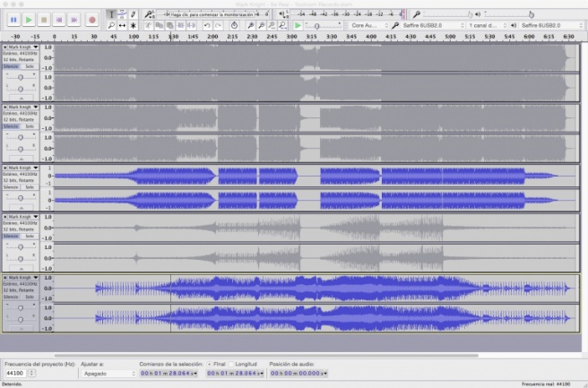Toggle Silencio on the topmost track

(x=11, y=66)
